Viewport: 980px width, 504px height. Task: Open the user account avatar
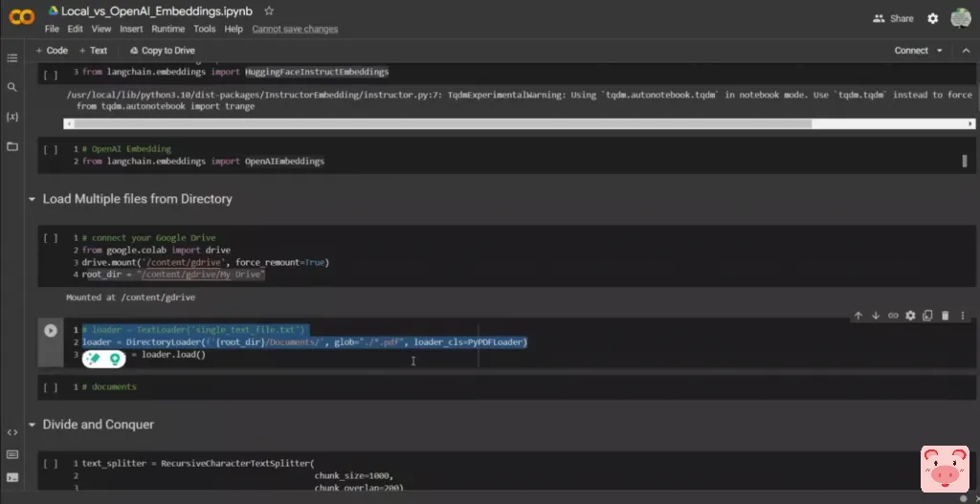(961, 19)
